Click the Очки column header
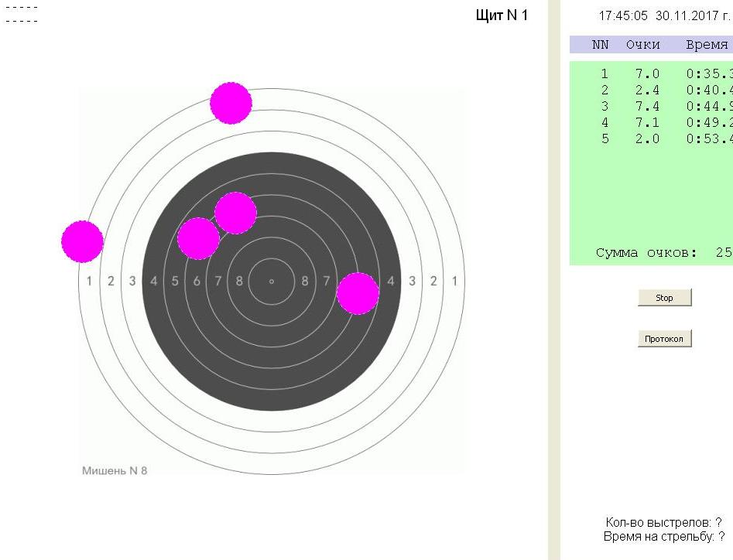Viewport: 733px width, 560px height. 642,45
